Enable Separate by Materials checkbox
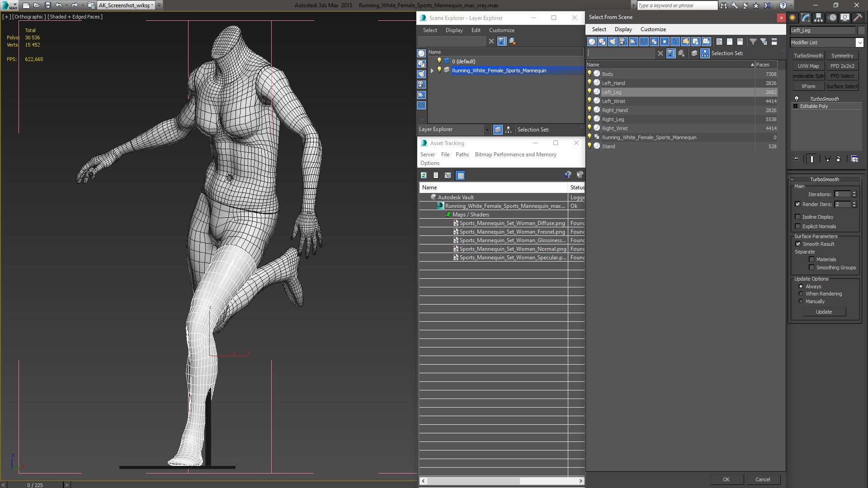Viewport: 868px width, 488px height. 811,259
